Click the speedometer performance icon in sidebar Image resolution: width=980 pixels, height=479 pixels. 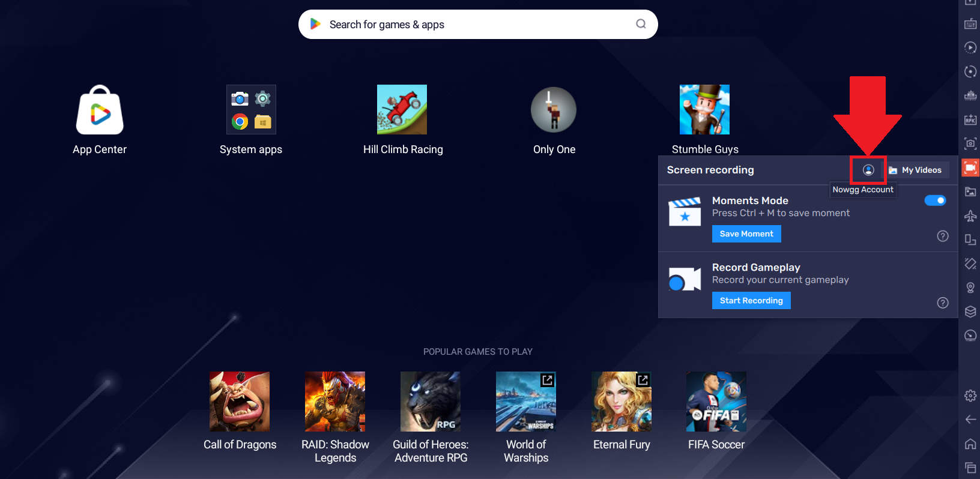970,336
